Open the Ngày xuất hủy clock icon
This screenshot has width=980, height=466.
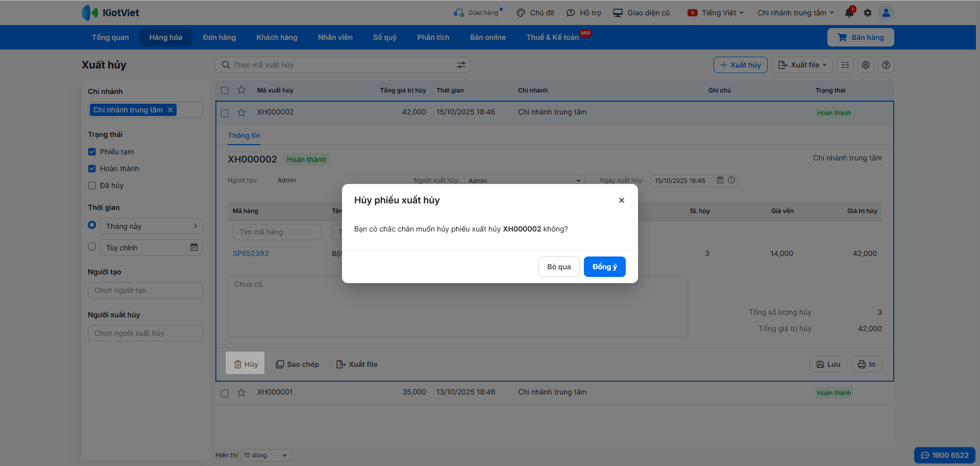click(731, 180)
